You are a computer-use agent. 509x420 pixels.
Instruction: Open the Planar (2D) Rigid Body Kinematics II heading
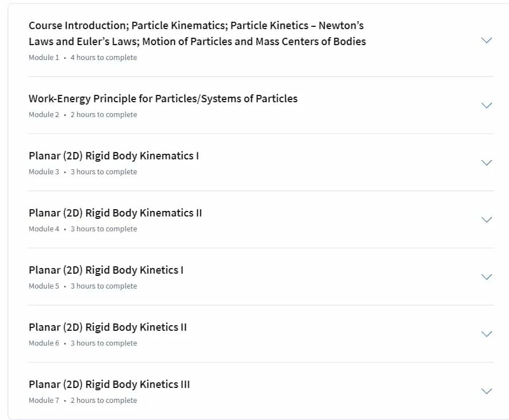[x=115, y=213]
